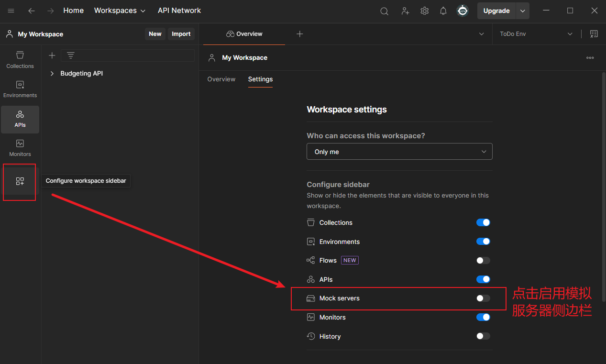Click the filter icon in API list
The width and height of the screenshot is (606, 364).
click(71, 55)
